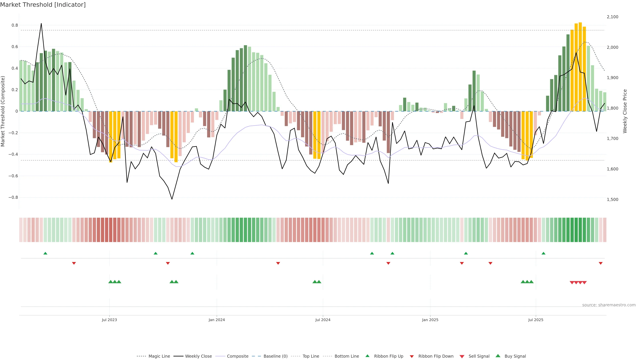Image resolution: width=644 pixels, height=362 pixels.
Task: Click the Ribbon Flip Up marker after Jul 2025
Action: point(543,253)
